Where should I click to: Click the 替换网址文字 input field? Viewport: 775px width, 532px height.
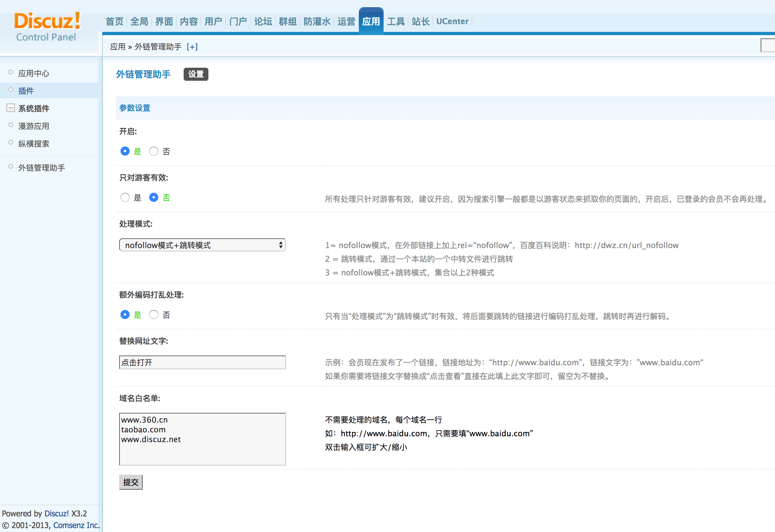coord(203,362)
